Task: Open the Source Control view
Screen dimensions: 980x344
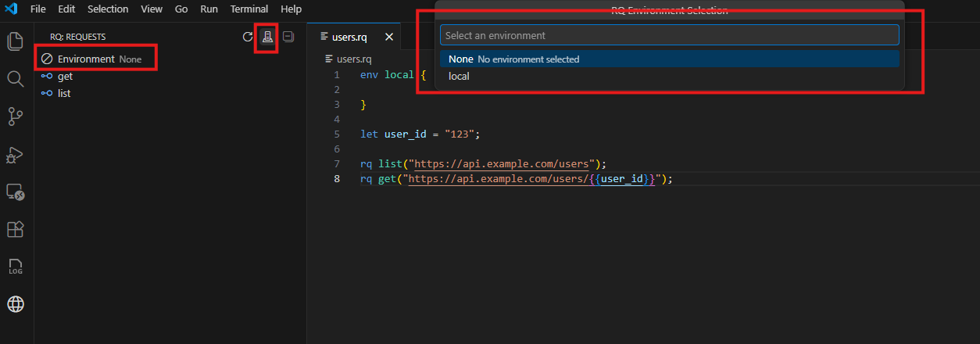Action: click(15, 116)
